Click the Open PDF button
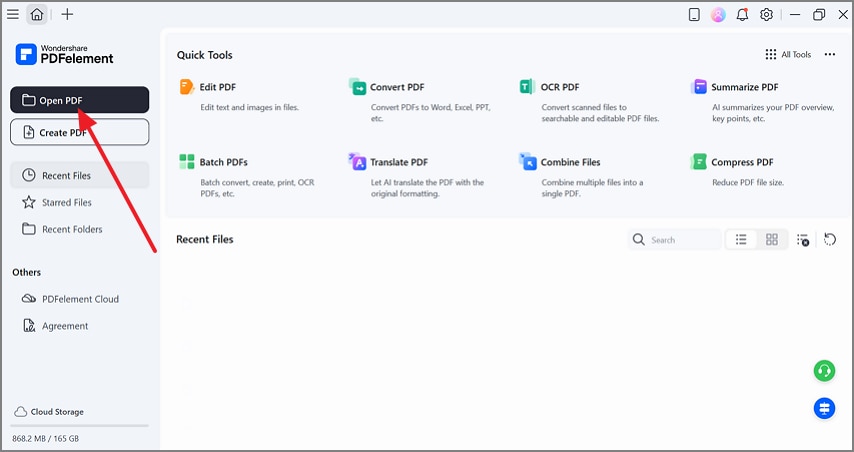 pos(80,100)
